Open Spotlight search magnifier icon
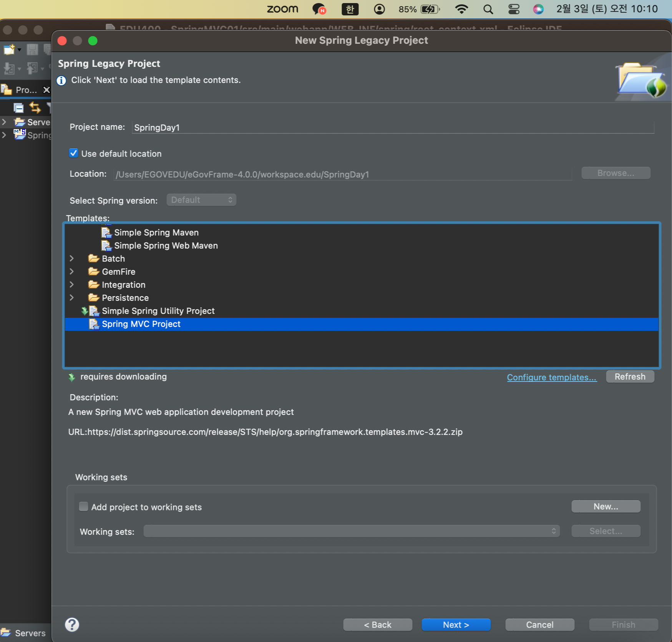Viewport: 672px width, 642px height. coord(488,9)
